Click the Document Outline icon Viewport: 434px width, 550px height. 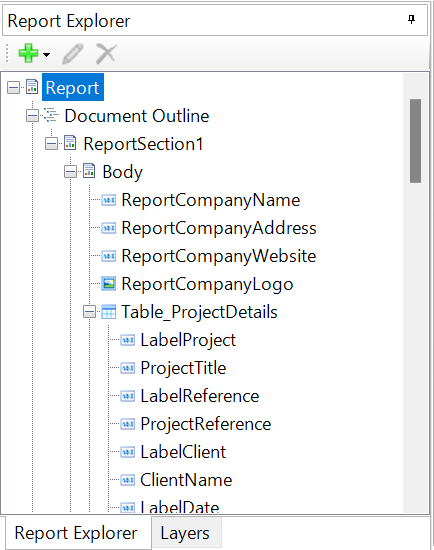[51, 115]
